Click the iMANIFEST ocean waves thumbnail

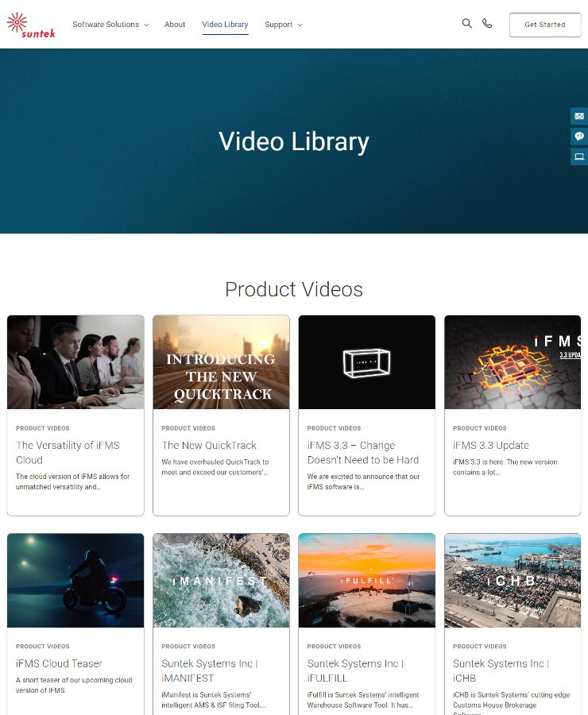(221, 581)
